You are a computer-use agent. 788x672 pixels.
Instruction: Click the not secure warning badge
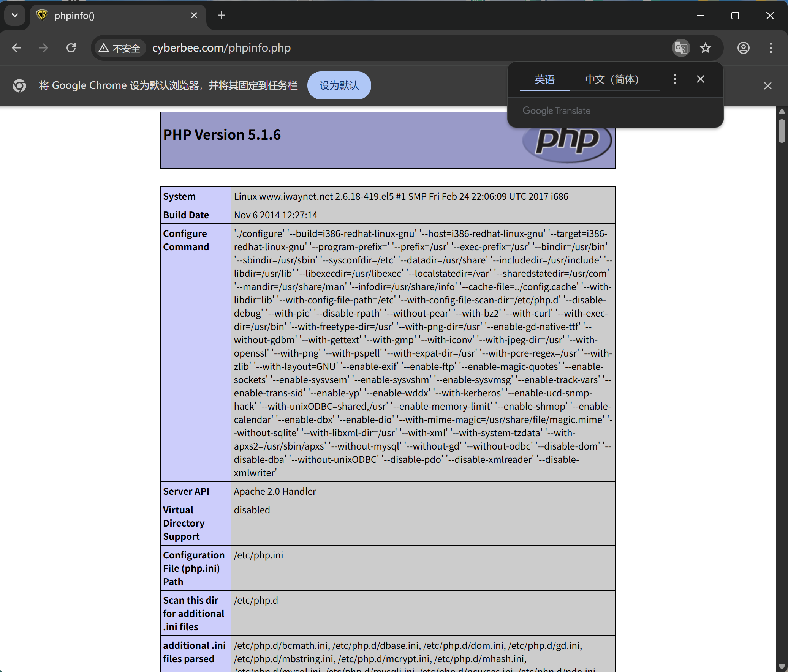(120, 48)
